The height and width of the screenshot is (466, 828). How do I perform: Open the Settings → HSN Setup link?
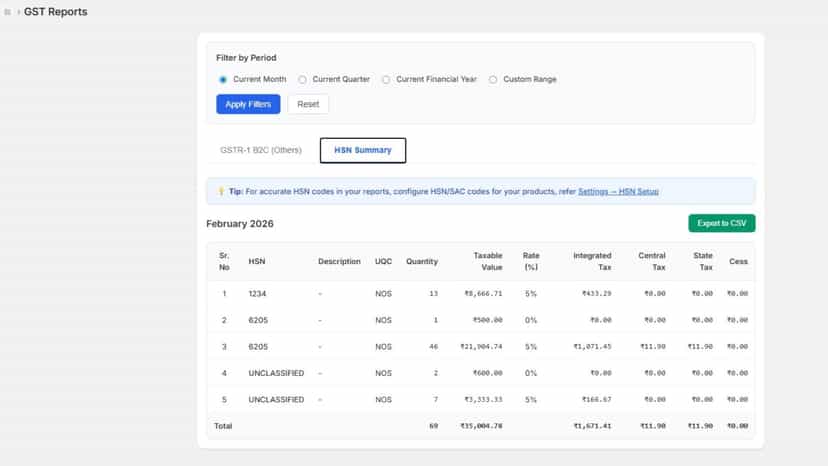point(618,191)
